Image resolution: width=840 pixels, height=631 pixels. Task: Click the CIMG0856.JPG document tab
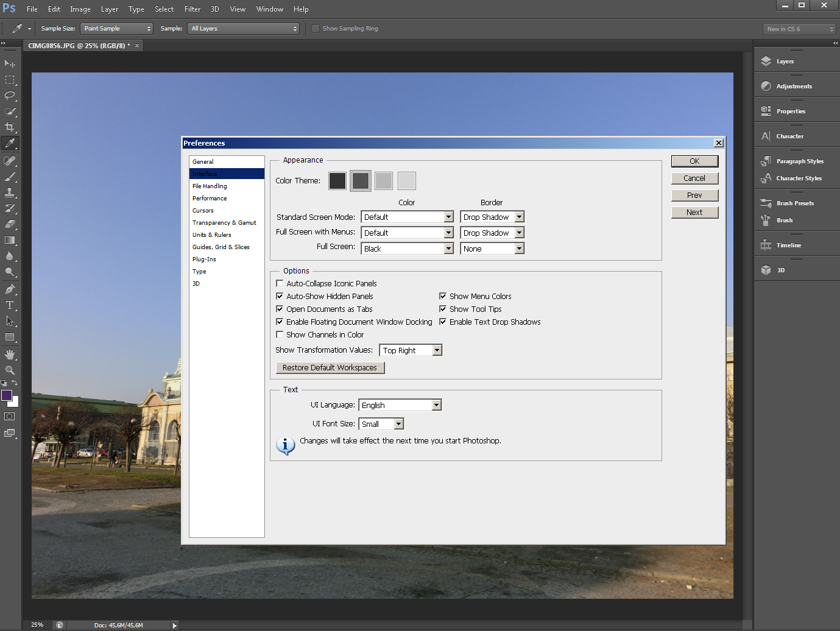point(77,46)
